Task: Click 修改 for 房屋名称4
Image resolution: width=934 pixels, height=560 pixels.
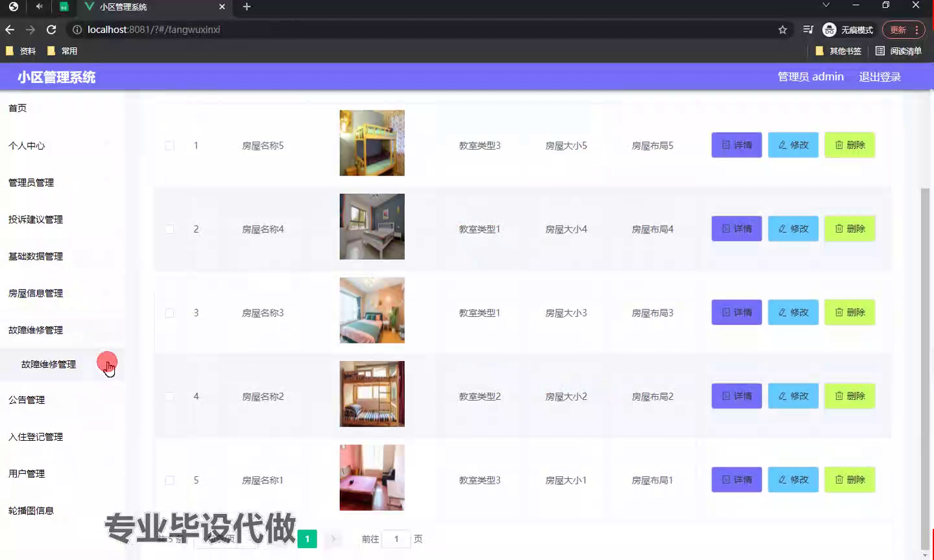Action: (x=793, y=229)
